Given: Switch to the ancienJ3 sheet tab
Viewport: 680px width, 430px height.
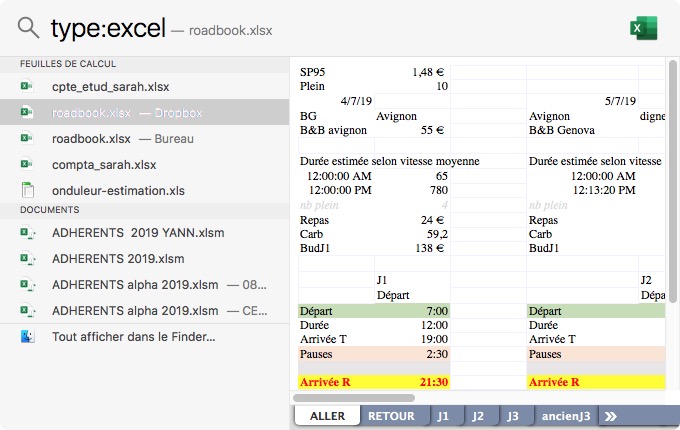Looking at the screenshot, I should coord(565,416).
